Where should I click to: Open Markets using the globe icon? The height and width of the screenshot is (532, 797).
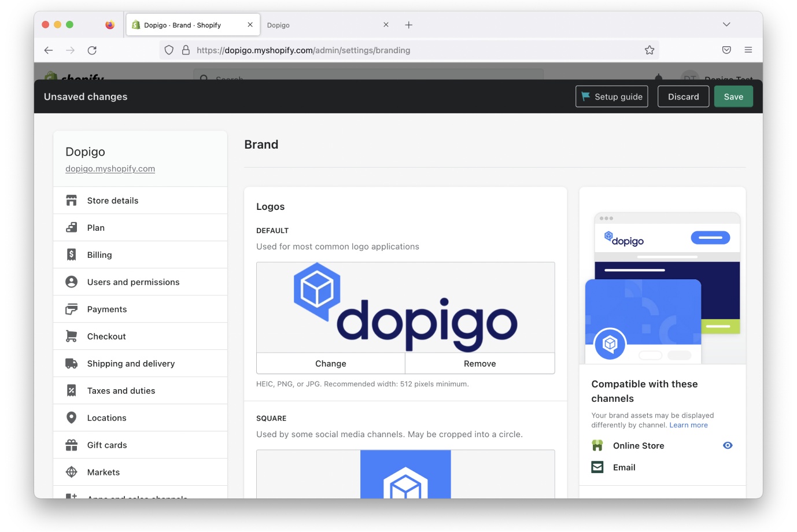pyautogui.click(x=72, y=472)
